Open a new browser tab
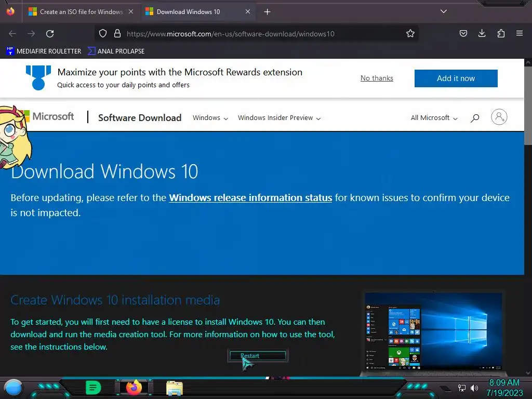This screenshot has width=532, height=399. [x=268, y=12]
